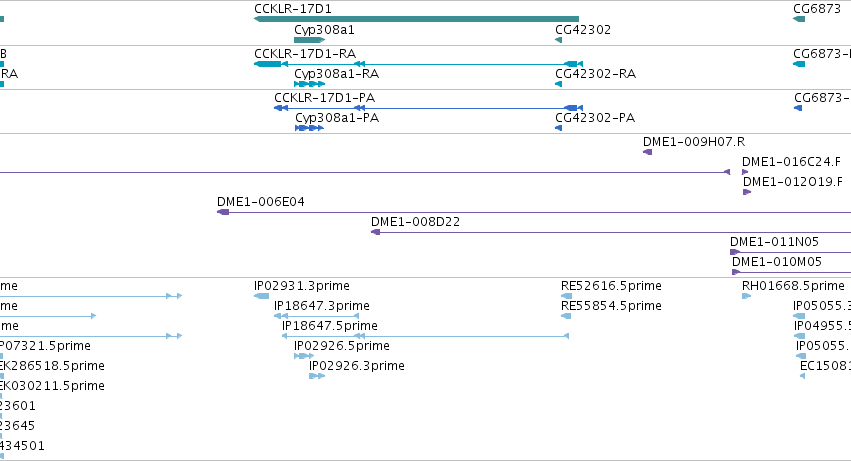Click the IP02931.3prime EST glyph
The image size is (851, 461).
(262, 296)
